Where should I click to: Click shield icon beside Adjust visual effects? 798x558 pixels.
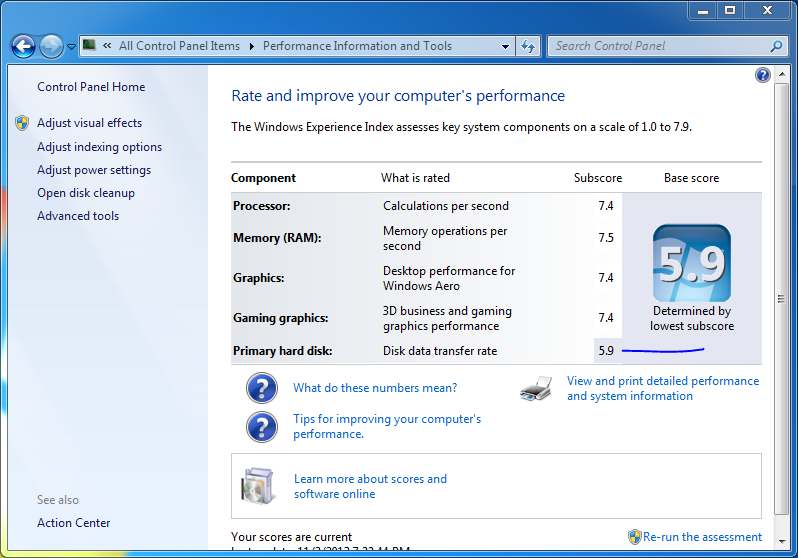[x=22, y=123]
